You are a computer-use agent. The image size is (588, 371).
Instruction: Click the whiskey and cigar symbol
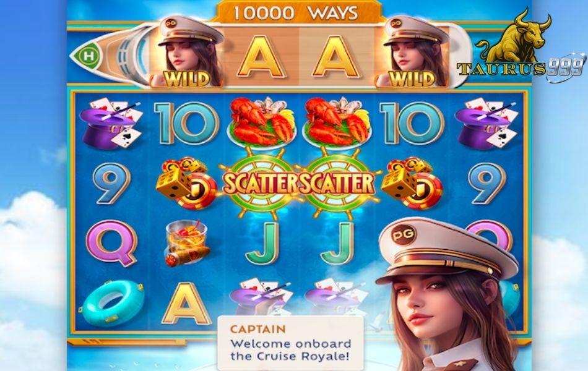186,243
